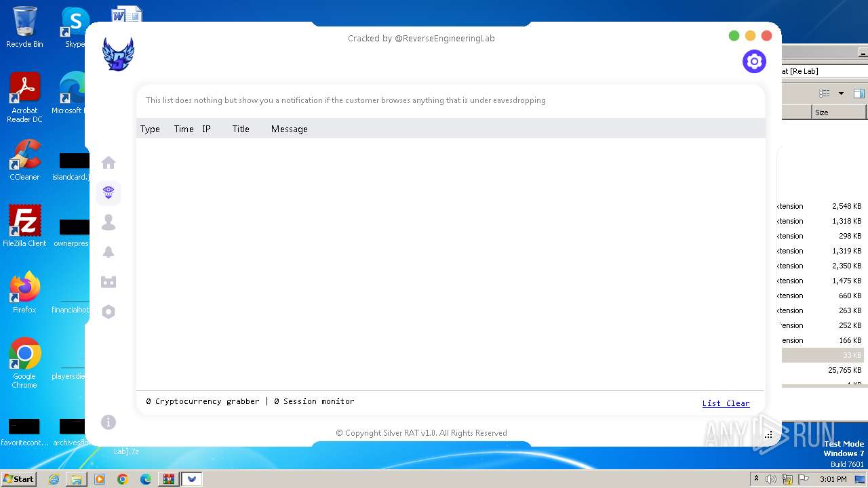
Task: Click the Cracked by @ReverseEngineeringLab title
Action: [421, 39]
